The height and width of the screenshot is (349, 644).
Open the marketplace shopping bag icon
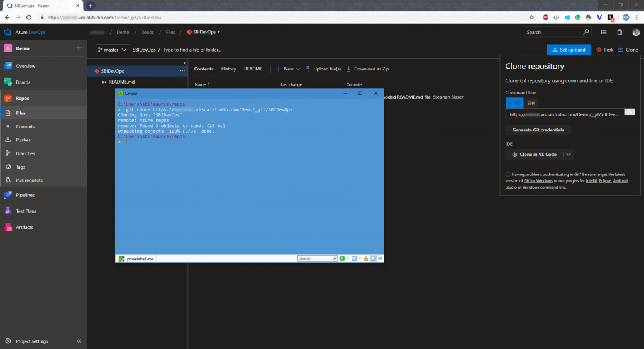(619, 32)
